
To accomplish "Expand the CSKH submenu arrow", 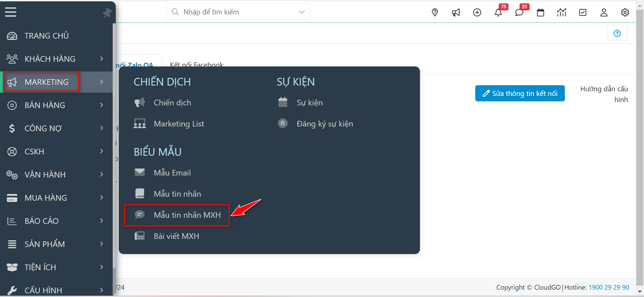I will (102, 151).
